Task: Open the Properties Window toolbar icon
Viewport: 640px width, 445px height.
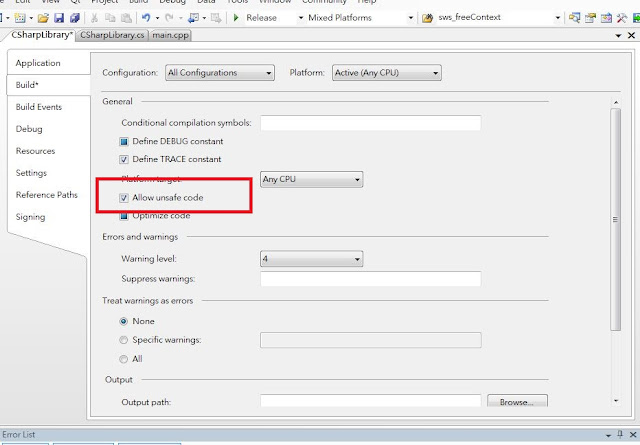Action: (590, 18)
